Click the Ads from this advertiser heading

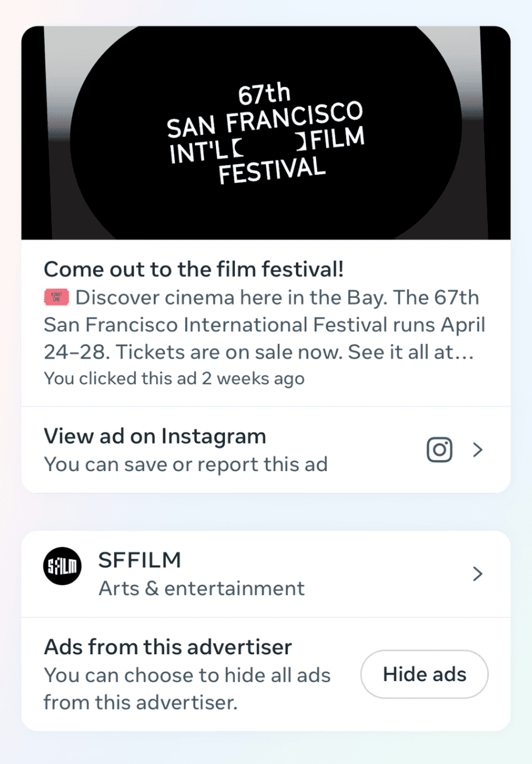click(x=168, y=647)
